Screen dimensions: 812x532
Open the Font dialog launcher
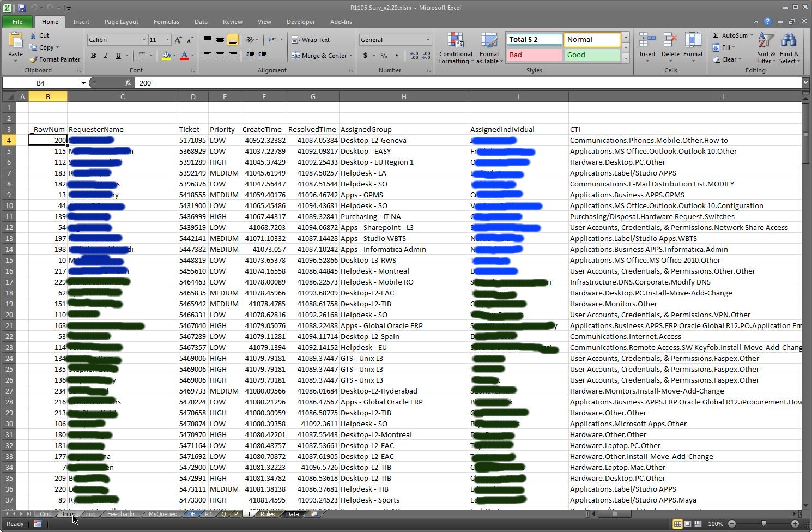193,71
